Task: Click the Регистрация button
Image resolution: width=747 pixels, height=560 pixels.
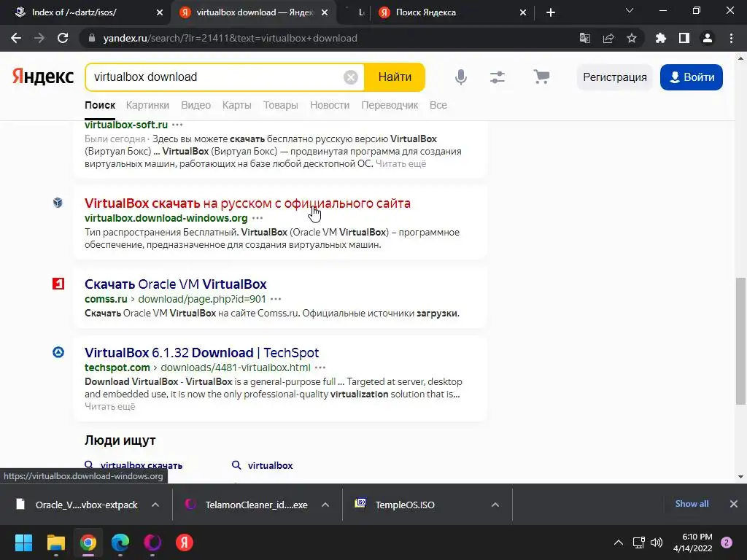Action: click(x=614, y=77)
